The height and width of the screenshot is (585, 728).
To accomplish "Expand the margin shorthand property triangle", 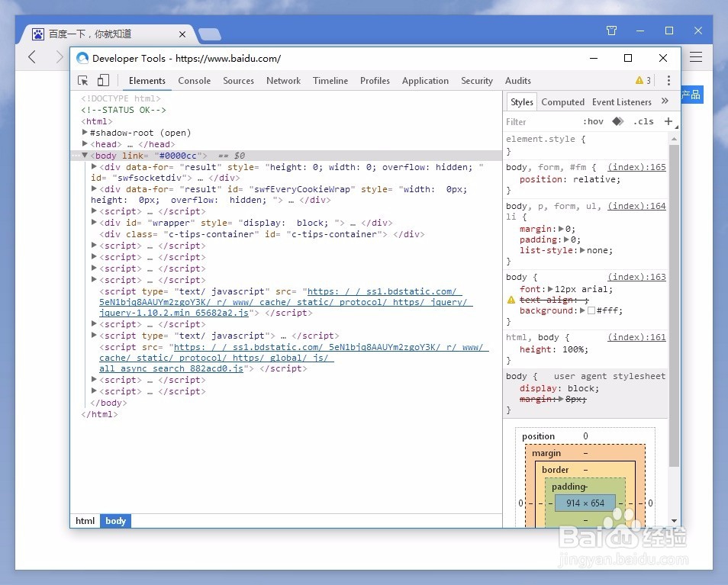I will click(561, 229).
